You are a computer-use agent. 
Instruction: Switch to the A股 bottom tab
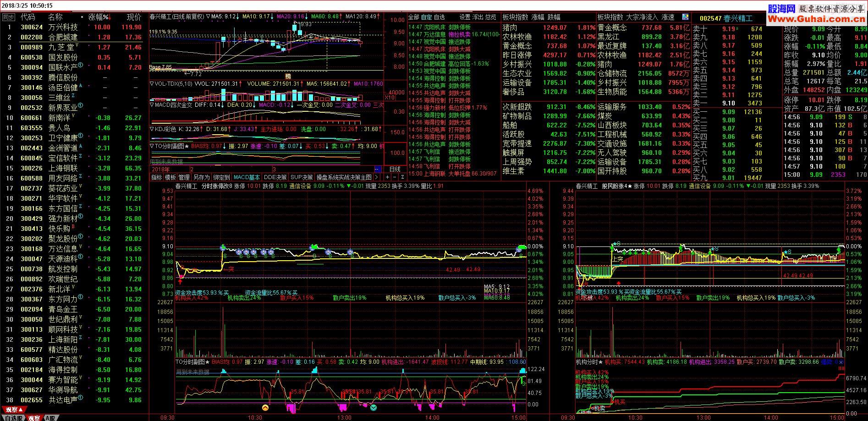50,418
